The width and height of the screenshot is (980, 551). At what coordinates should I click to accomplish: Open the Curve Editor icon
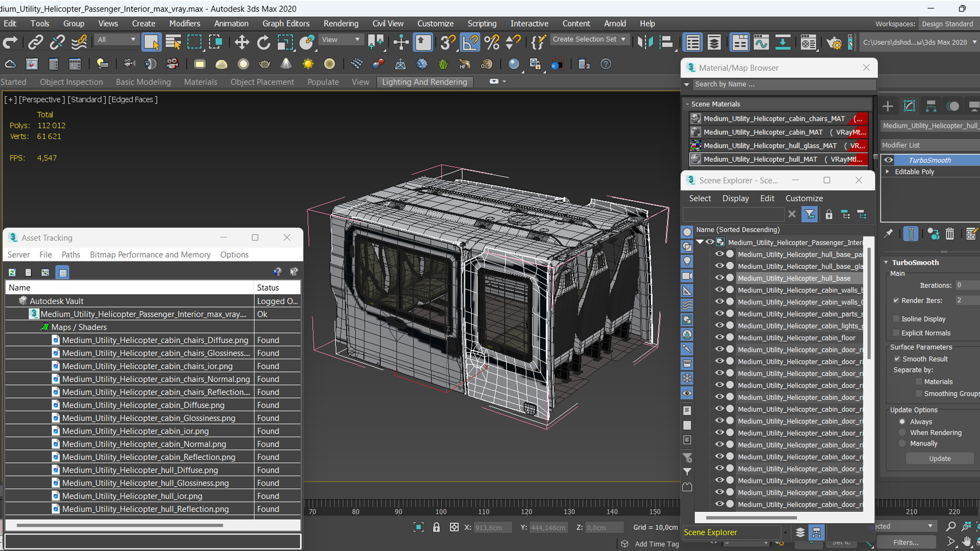point(761,42)
